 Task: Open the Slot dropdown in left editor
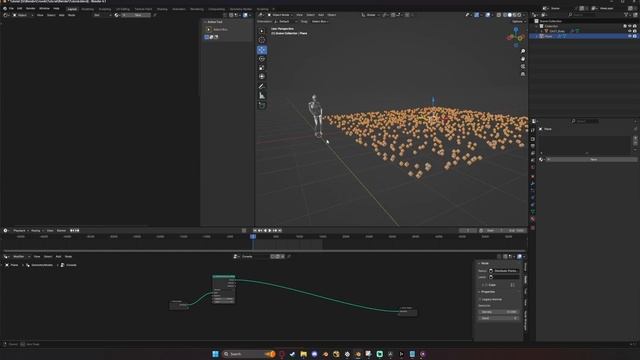tap(102, 15)
